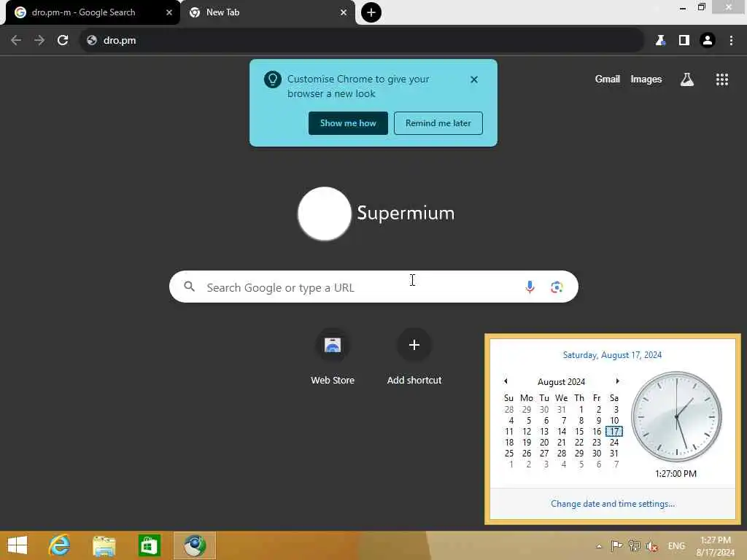Open the three-dot browser menu
Screen dimensions: 747x560
(731, 41)
